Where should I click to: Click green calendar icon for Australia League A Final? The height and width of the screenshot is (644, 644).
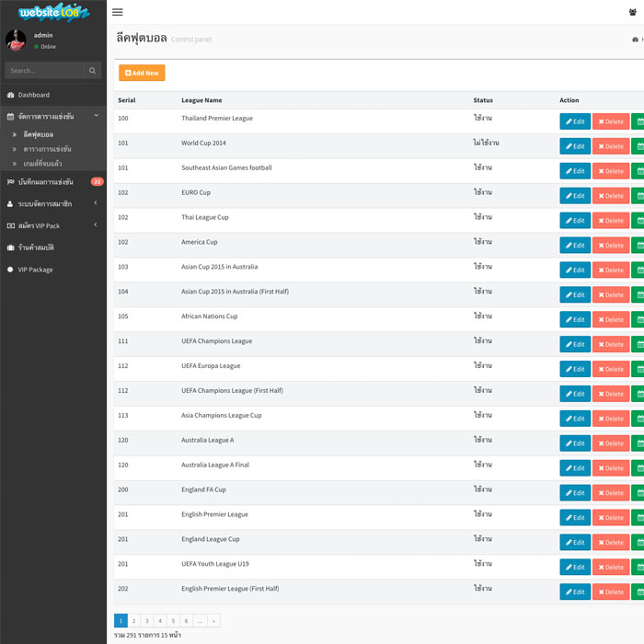(638, 468)
